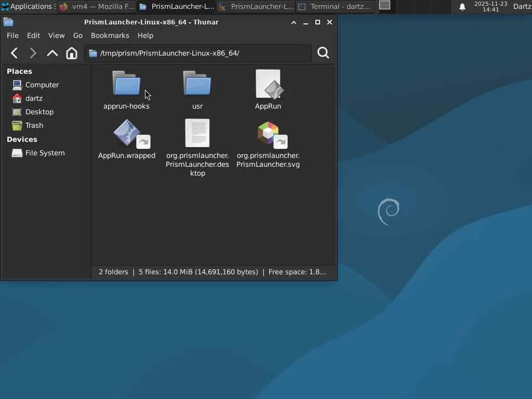
Task: Start file search using magnifier icon
Action: pyautogui.click(x=323, y=53)
